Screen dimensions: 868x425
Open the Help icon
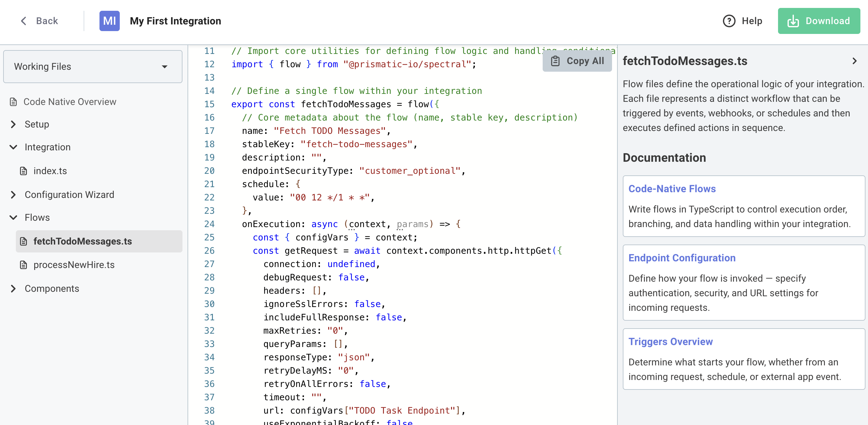(x=729, y=21)
